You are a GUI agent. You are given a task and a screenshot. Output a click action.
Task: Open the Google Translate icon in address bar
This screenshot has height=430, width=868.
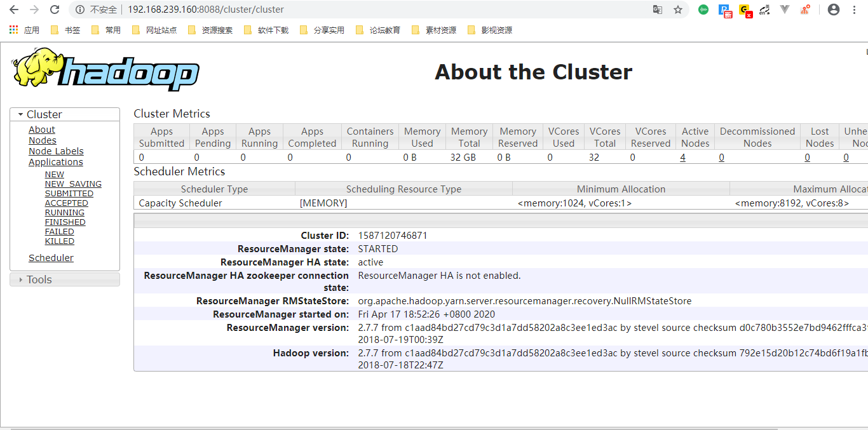point(658,10)
